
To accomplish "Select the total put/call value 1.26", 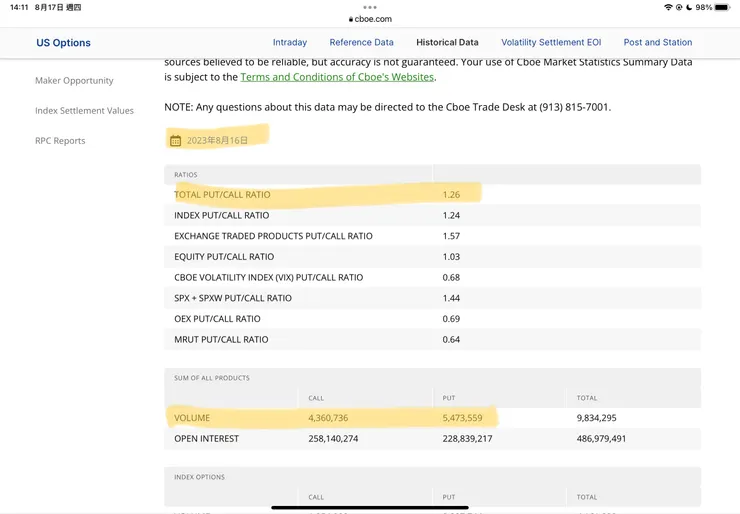I will point(451,194).
